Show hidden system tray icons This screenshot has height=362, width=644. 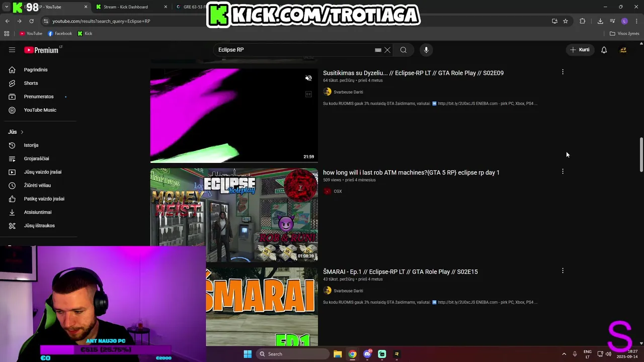point(564,354)
